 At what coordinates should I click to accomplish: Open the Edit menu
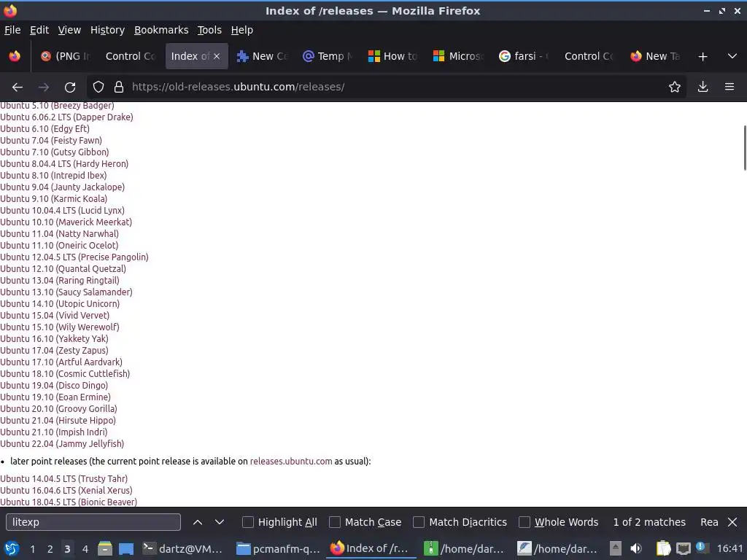(39, 30)
